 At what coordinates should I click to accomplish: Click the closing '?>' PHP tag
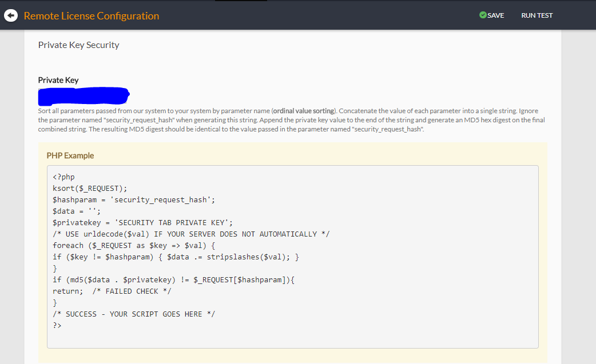coord(57,326)
